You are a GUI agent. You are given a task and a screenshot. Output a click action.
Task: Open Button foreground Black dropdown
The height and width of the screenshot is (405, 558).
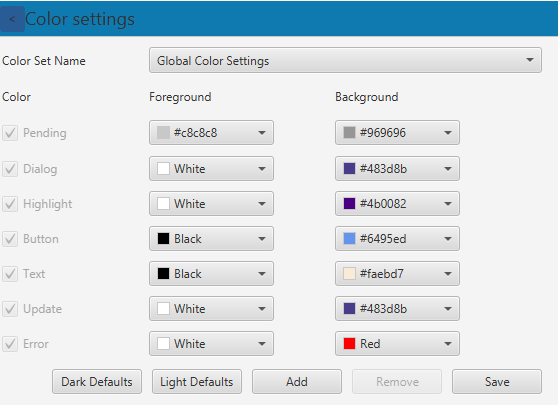[211, 238]
